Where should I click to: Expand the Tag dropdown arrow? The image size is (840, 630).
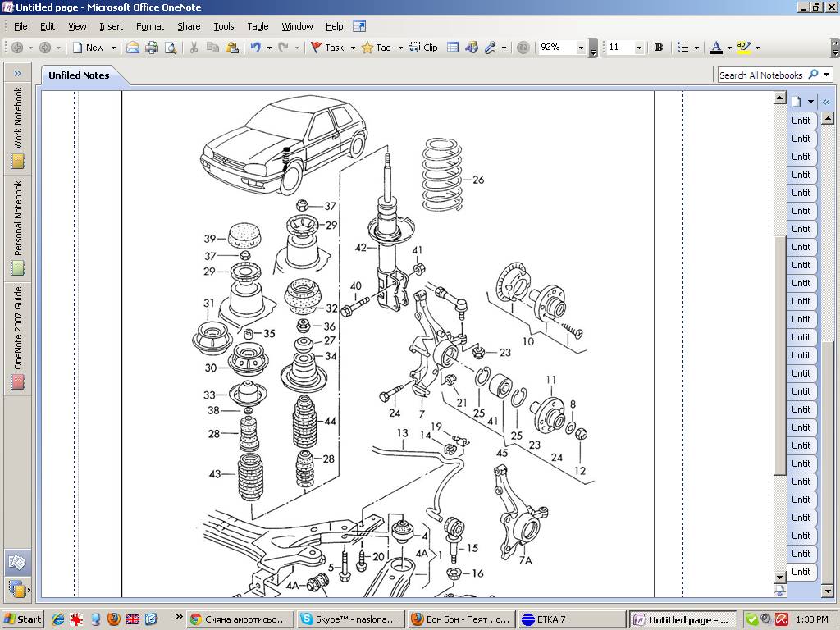pos(400,48)
